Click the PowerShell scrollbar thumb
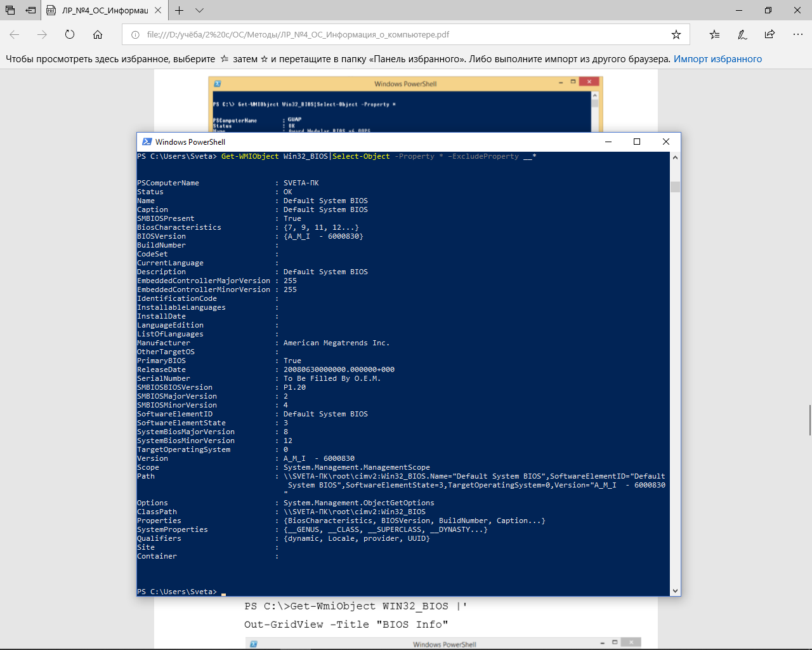This screenshot has height=650, width=812. (675, 187)
